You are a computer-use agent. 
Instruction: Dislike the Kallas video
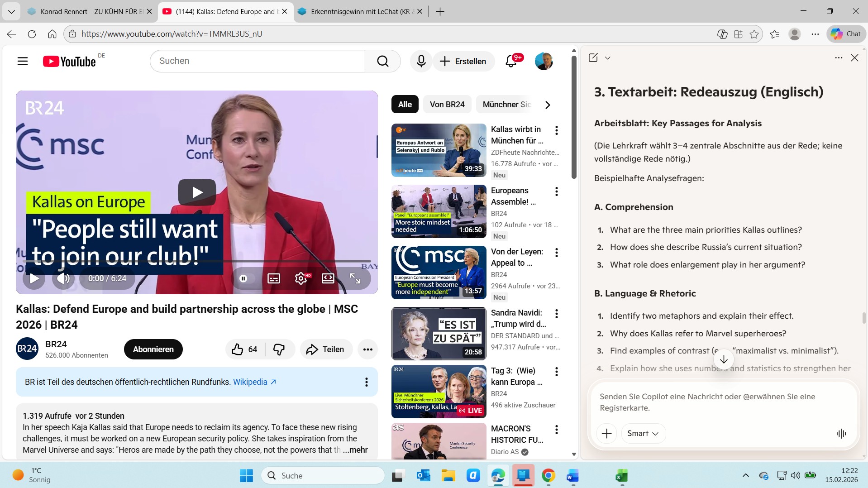pyautogui.click(x=279, y=349)
